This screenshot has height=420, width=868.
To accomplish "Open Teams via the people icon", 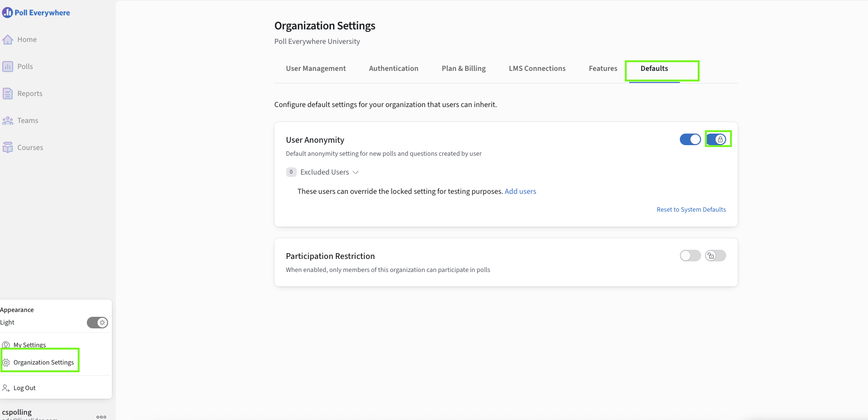I will (x=8, y=121).
